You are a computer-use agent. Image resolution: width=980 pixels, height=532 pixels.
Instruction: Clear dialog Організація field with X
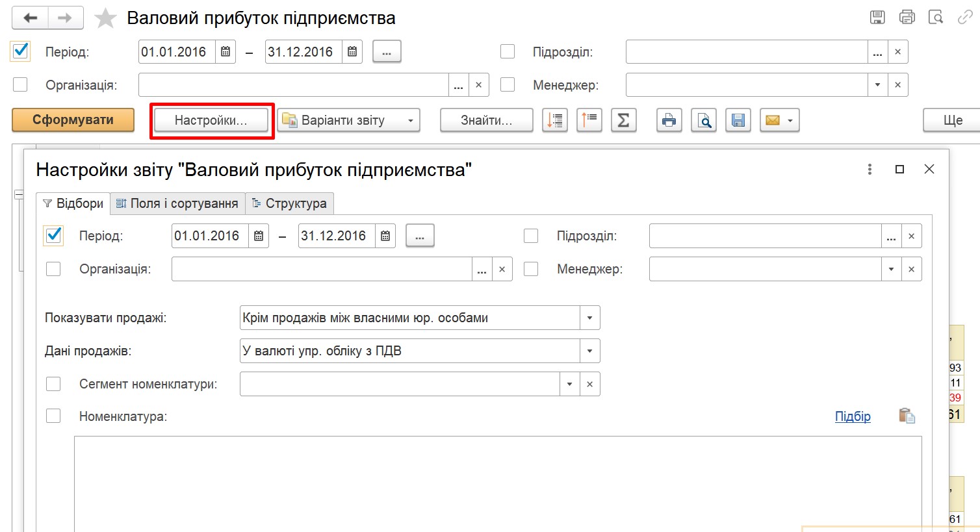tap(502, 269)
